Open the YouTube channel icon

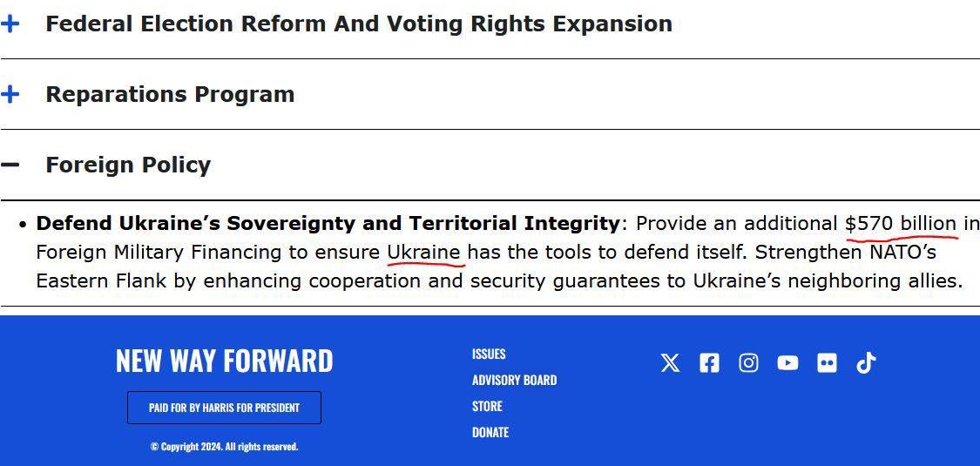click(x=787, y=363)
